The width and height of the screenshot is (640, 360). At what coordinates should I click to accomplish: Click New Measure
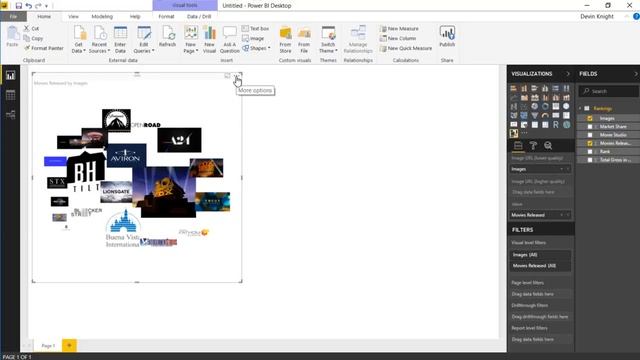[x=399, y=29]
